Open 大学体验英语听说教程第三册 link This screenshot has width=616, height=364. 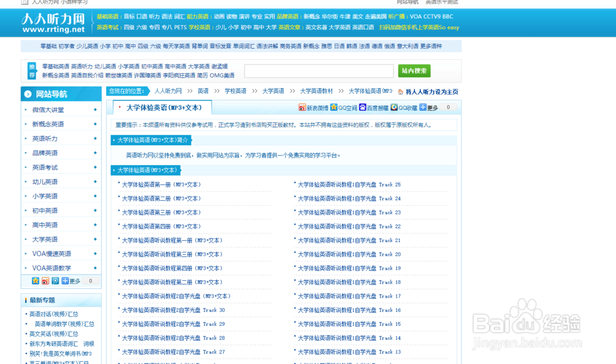point(172,254)
